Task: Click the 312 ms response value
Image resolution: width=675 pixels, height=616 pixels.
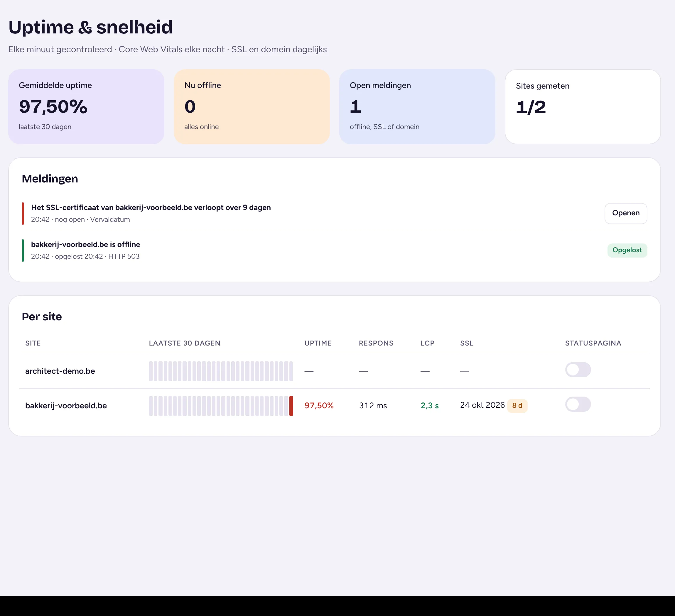Action: [373, 406]
